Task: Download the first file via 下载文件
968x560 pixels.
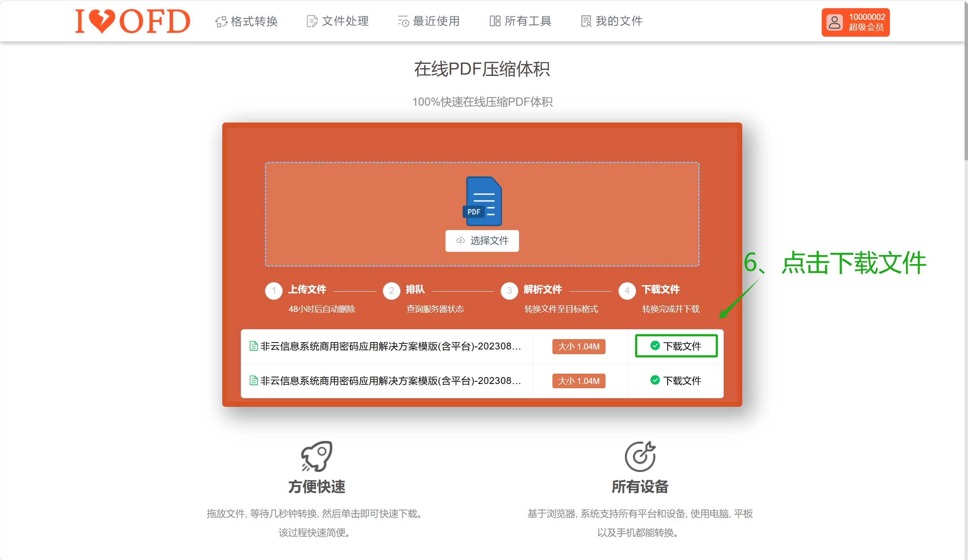Action: [676, 346]
